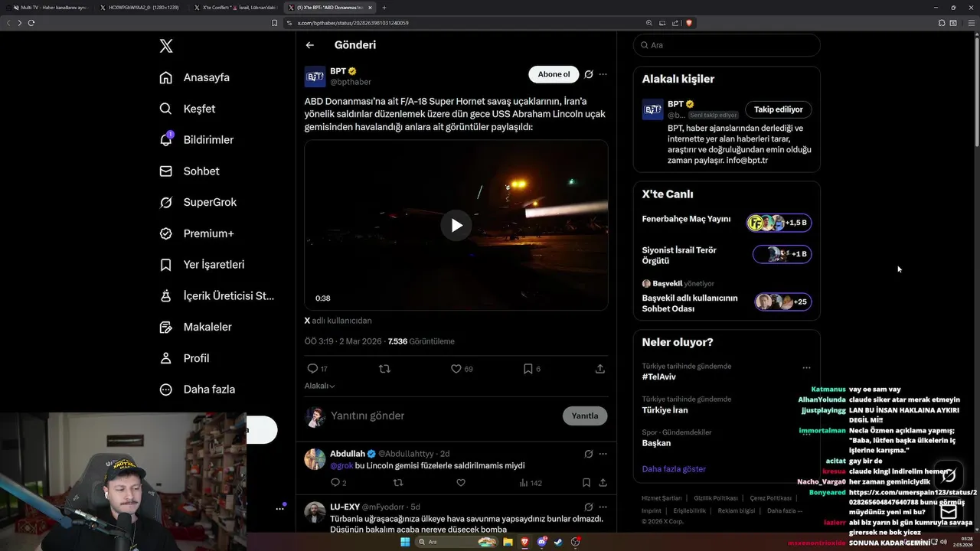Repost Abdullah's reply
This screenshot has width=980, height=551.
click(x=397, y=483)
